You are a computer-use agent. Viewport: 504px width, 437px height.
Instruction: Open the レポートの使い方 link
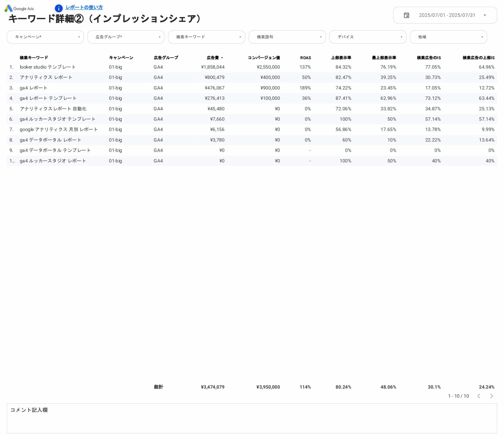click(x=84, y=8)
